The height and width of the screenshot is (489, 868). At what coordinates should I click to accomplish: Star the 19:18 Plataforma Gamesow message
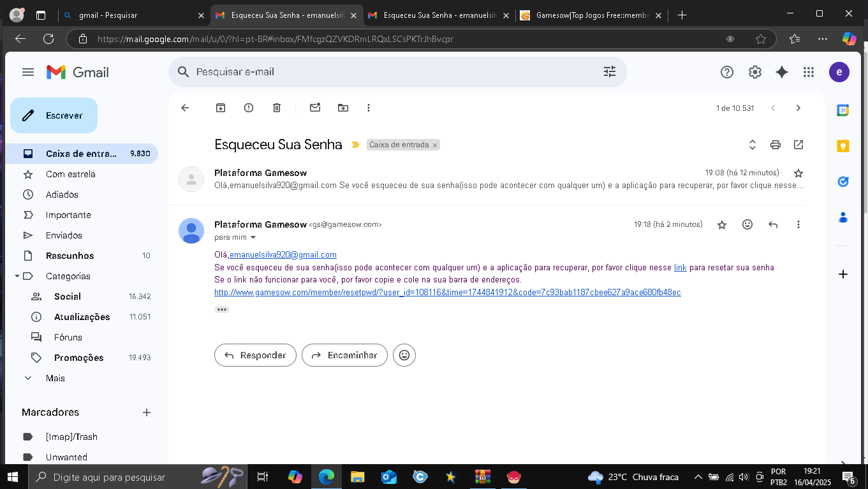pyautogui.click(x=722, y=224)
